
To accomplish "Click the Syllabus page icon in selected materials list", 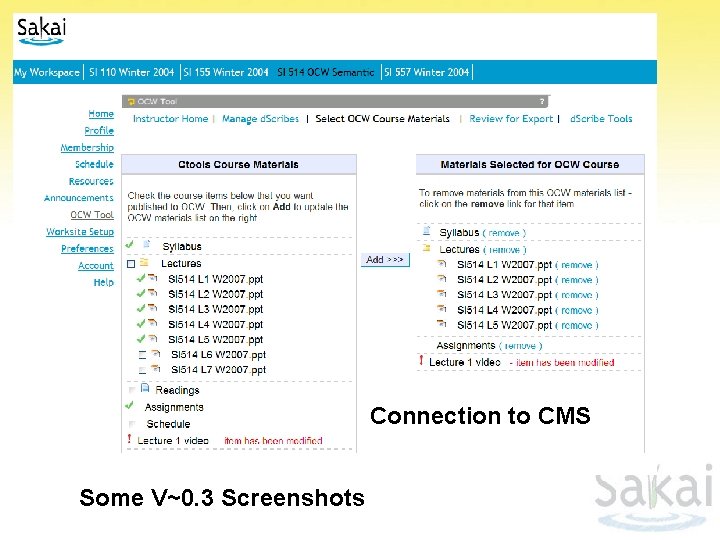I will tap(427, 231).
